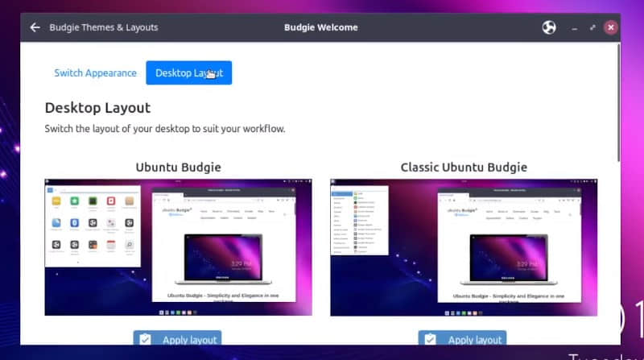
Task: Switch to the Switch Appearance tab
Action: pyautogui.click(x=95, y=73)
